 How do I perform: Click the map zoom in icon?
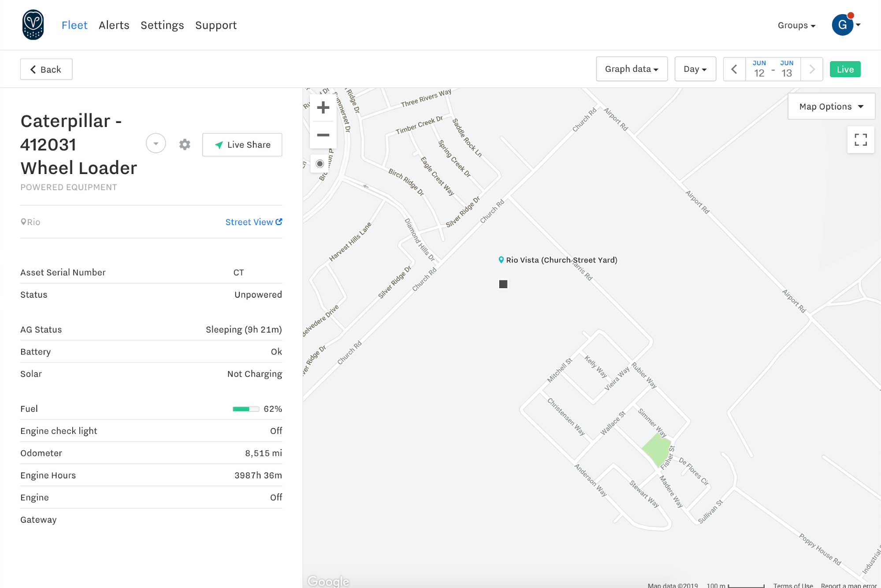322,107
